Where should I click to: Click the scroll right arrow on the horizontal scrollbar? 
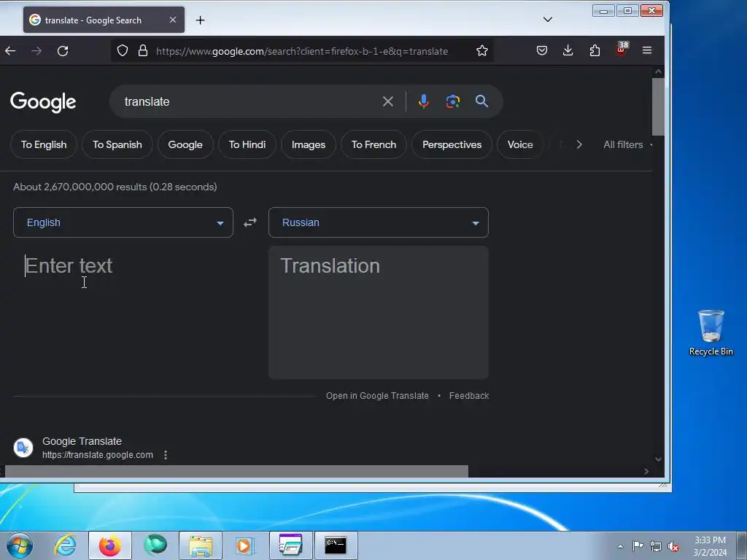pos(646,472)
